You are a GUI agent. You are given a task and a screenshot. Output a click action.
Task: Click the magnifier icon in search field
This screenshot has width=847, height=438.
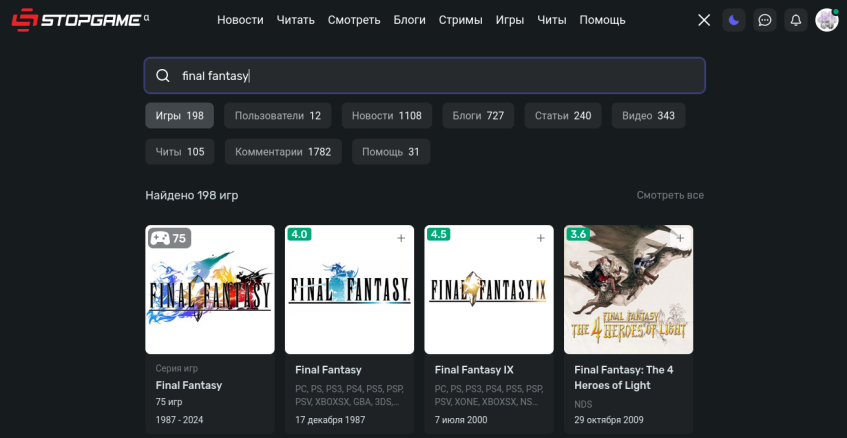pos(163,76)
